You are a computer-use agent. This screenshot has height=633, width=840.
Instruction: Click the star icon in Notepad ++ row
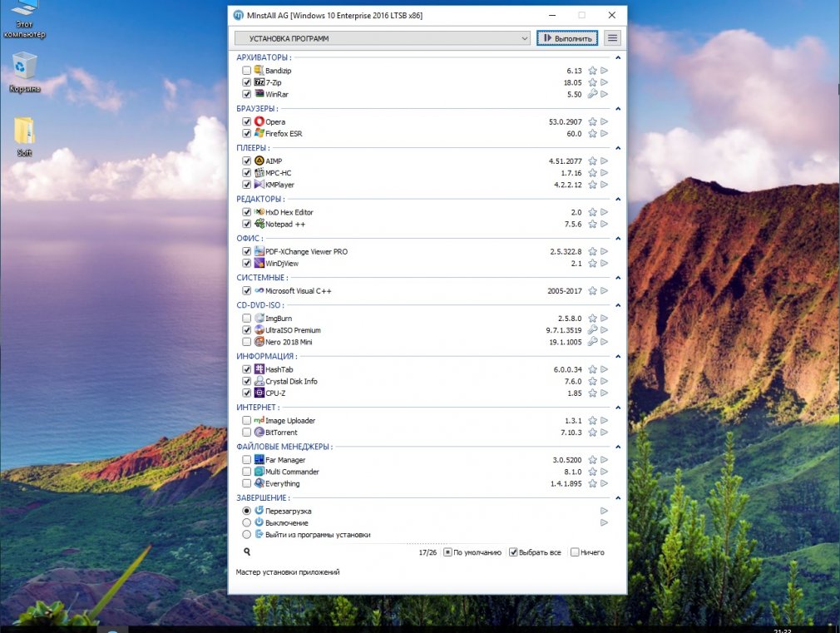click(x=592, y=224)
